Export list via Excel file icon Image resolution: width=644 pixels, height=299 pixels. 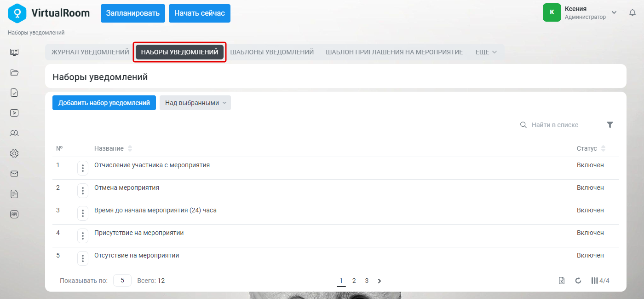562,281
